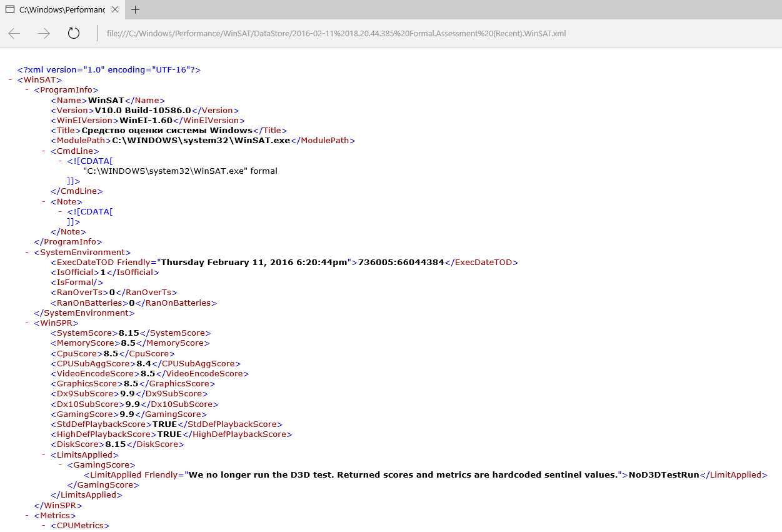Collapse the Note element
The image size is (782, 532).
pyautogui.click(x=44, y=201)
